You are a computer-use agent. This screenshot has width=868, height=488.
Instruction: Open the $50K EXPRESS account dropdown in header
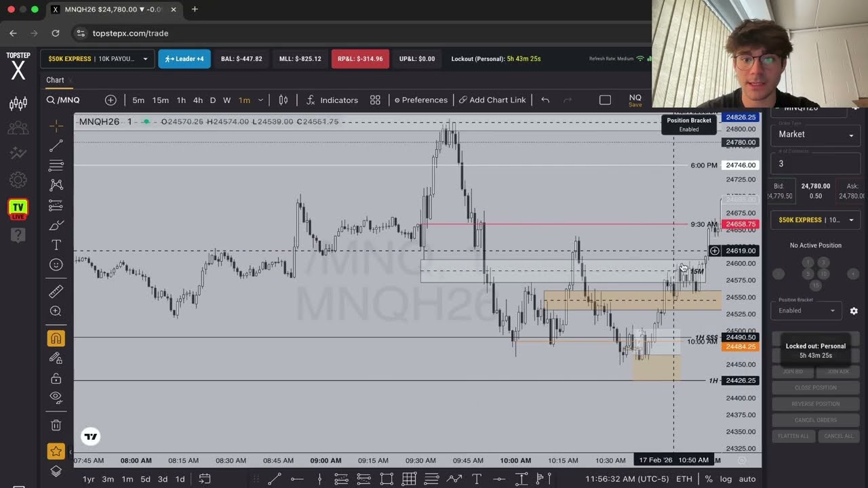pos(97,59)
